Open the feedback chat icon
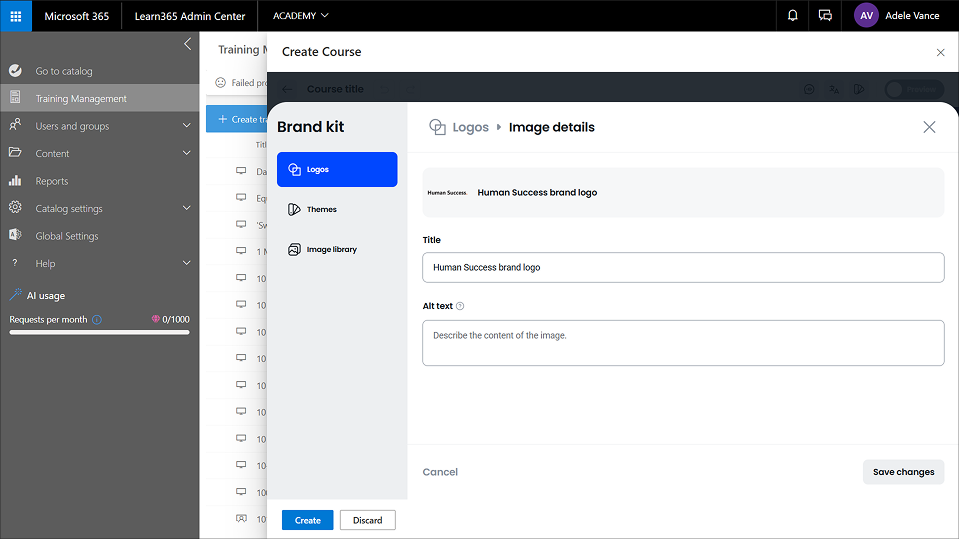959x539 pixels. point(825,16)
